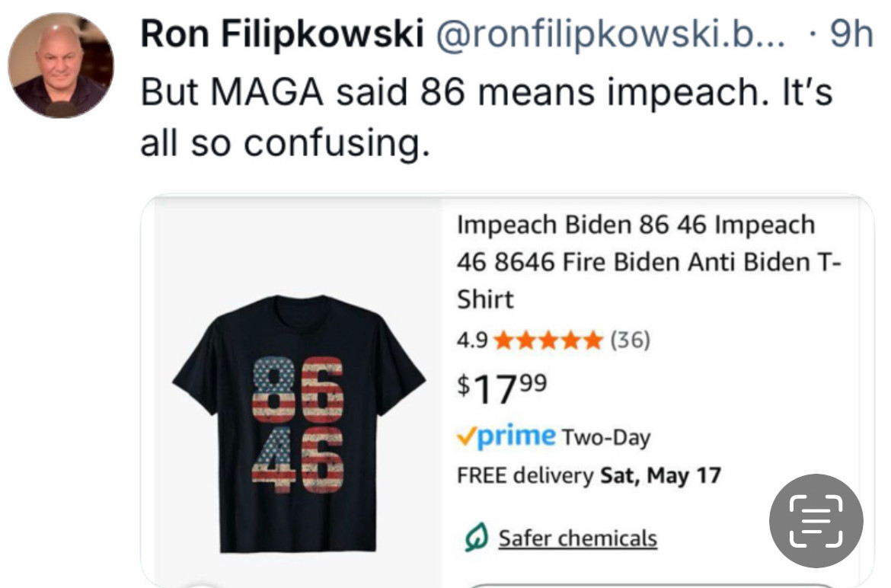Screen dimensions: 891x588
Task: Click the 86 graphic on the shirt
Action: point(297,390)
